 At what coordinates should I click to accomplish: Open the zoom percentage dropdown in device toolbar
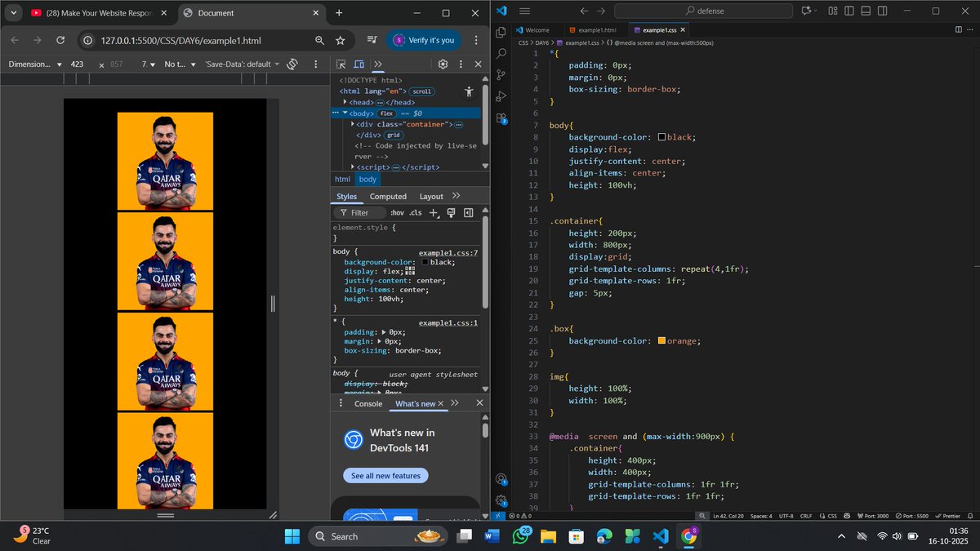[149, 64]
